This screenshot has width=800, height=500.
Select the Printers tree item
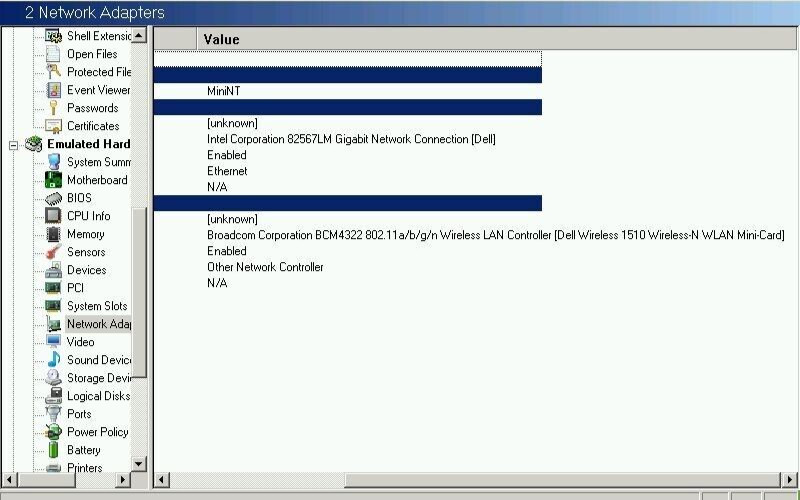point(85,467)
